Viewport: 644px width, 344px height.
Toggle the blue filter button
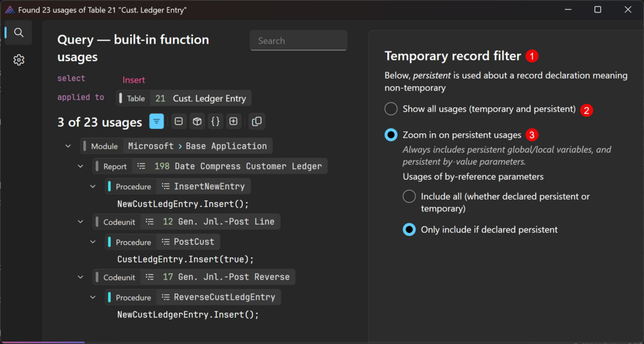point(156,122)
